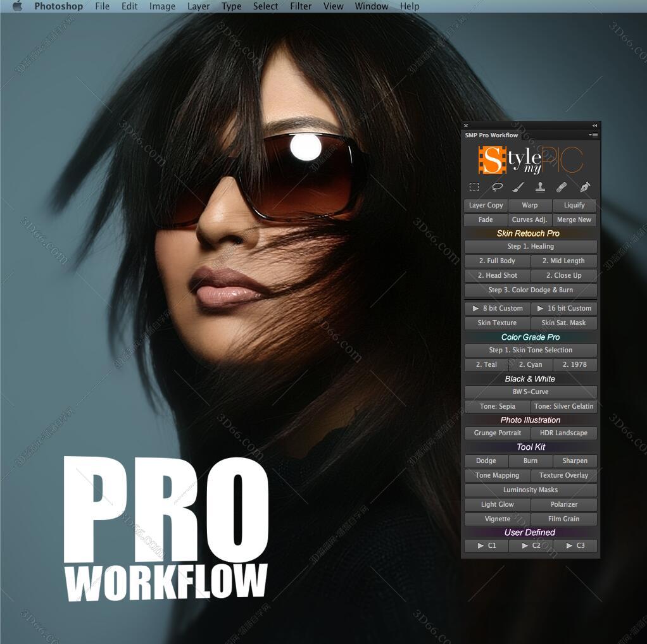Viewport: 647px width, 644px height.
Task: Select the Lasso tool icon
Action: [497, 187]
